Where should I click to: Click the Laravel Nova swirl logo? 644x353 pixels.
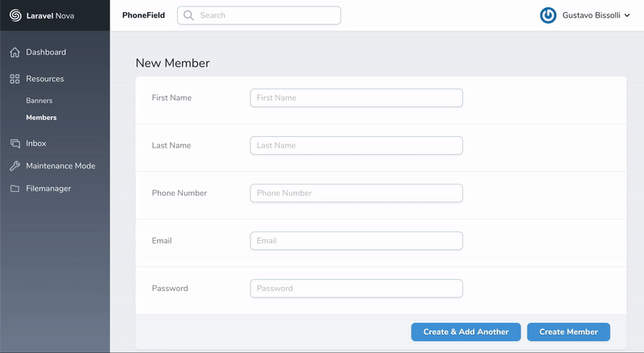(15, 15)
